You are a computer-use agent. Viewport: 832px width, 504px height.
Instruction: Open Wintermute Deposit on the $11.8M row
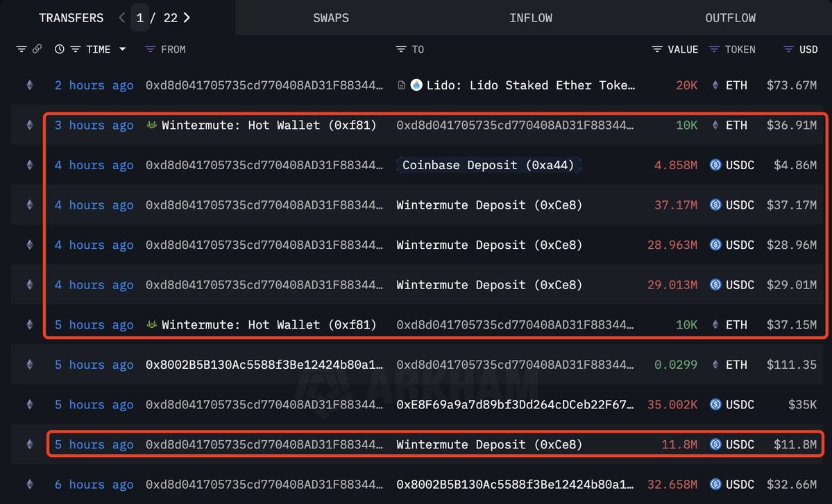tap(489, 444)
